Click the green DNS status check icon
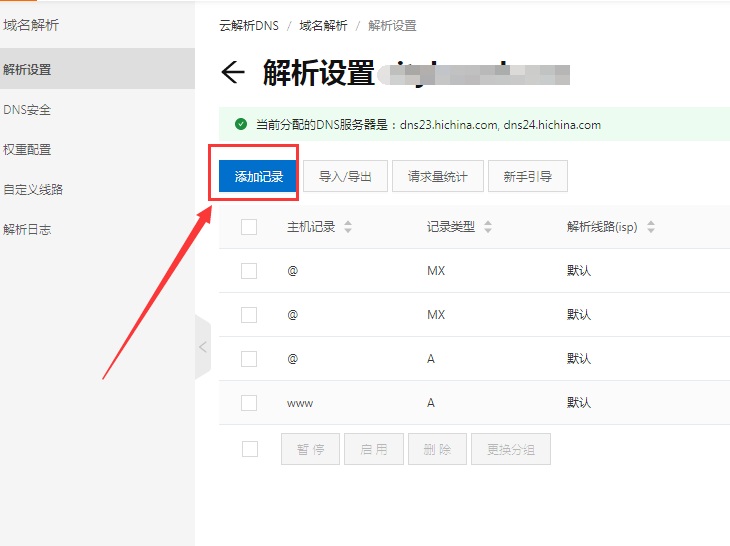 [240, 125]
